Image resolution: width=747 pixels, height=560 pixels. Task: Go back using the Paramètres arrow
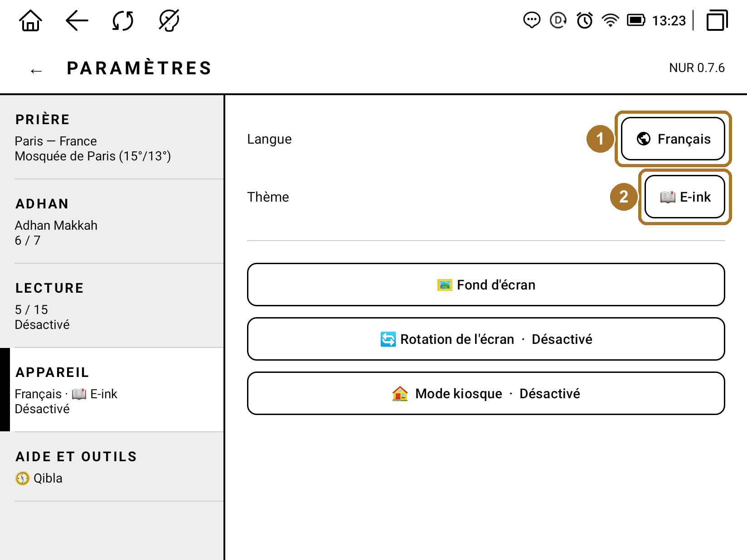tap(36, 71)
